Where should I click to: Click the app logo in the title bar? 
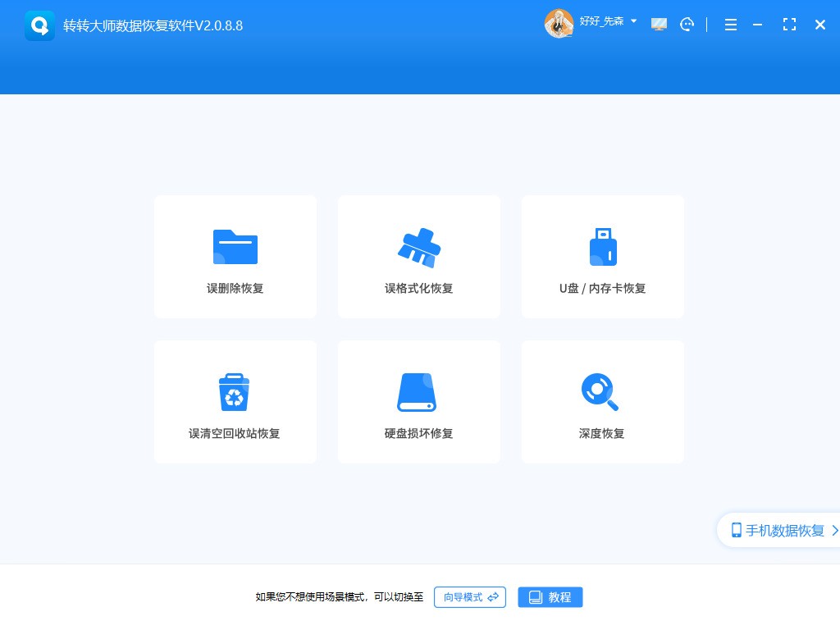[39, 24]
